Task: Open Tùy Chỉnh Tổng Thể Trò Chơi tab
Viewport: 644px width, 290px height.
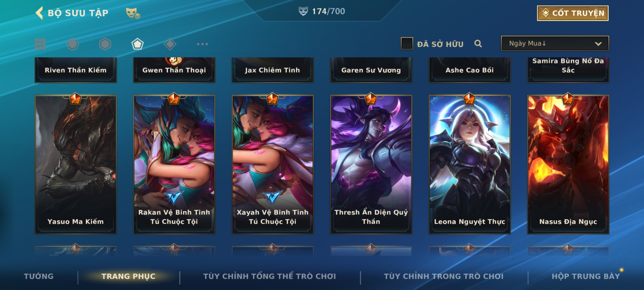Action: [269, 276]
